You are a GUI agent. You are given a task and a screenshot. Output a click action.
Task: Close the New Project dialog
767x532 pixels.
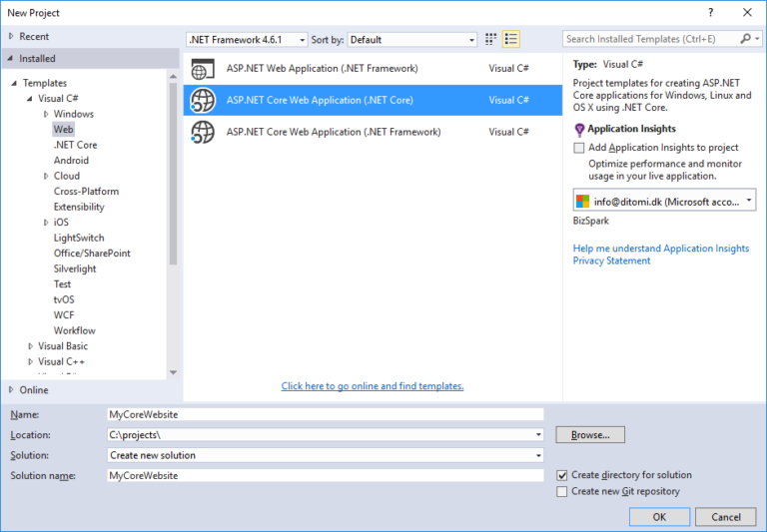click(747, 13)
